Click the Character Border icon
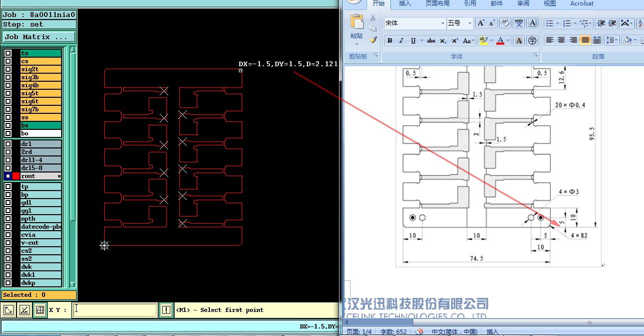 click(x=532, y=23)
